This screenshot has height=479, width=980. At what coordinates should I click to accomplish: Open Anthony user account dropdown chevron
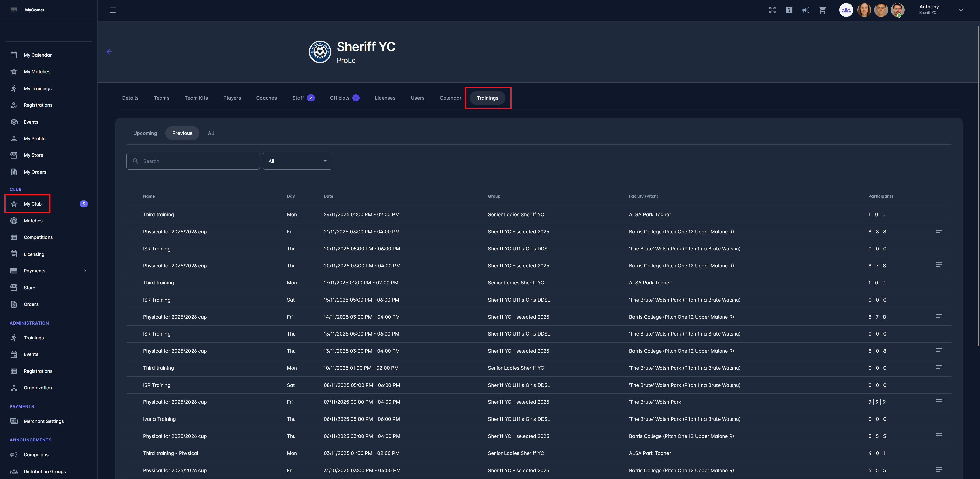coord(961,10)
